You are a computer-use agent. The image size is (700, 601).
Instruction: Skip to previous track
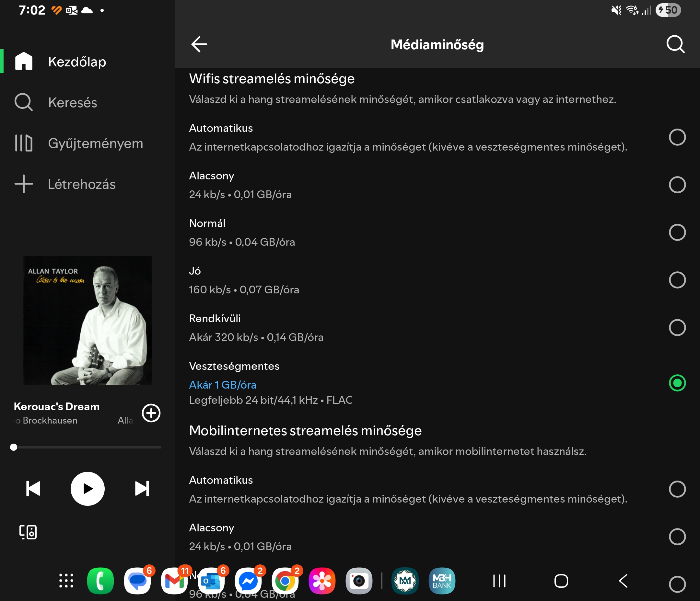pyautogui.click(x=33, y=489)
